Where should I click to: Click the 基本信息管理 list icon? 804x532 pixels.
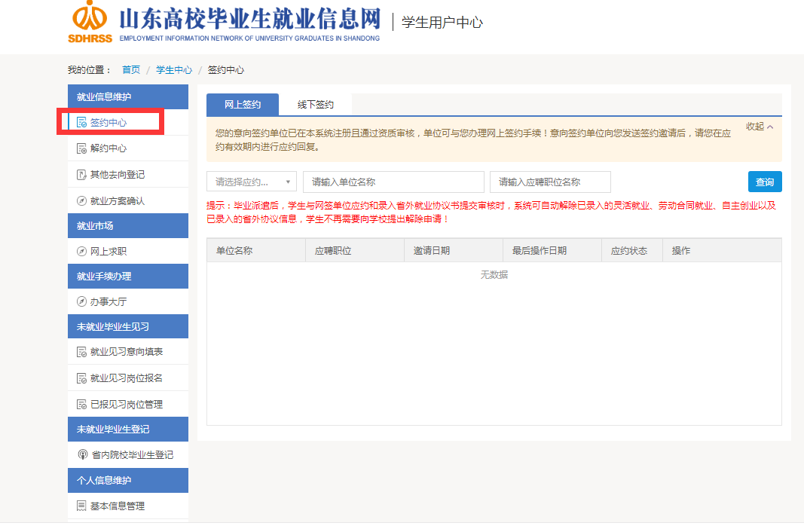[x=81, y=506]
